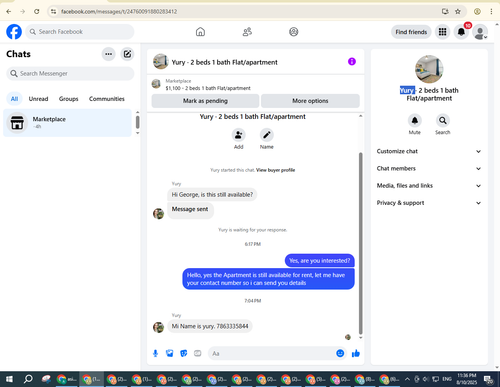Click the Search Messenger field
The height and width of the screenshot is (387, 500).
click(70, 73)
